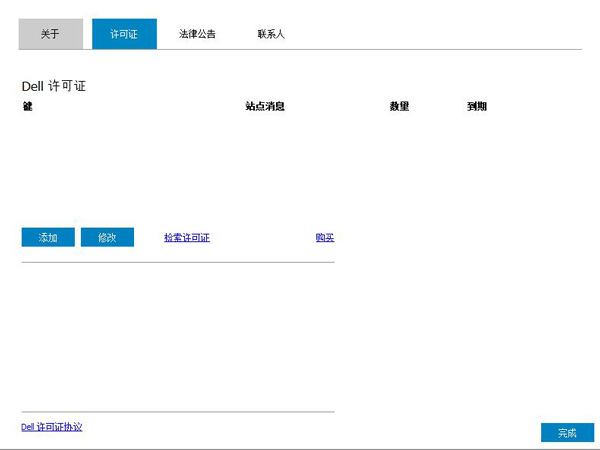Click the 添加 button

pyautogui.click(x=48, y=238)
